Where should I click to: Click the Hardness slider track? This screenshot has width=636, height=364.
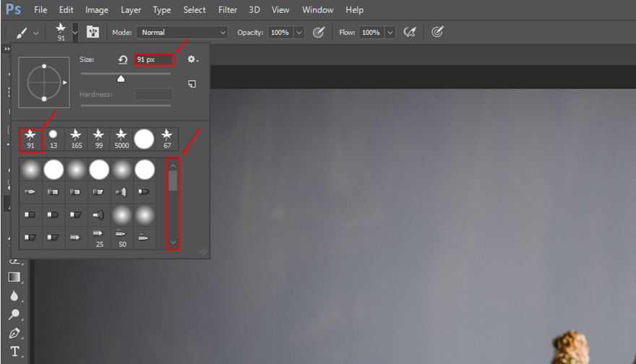(126, 105)
